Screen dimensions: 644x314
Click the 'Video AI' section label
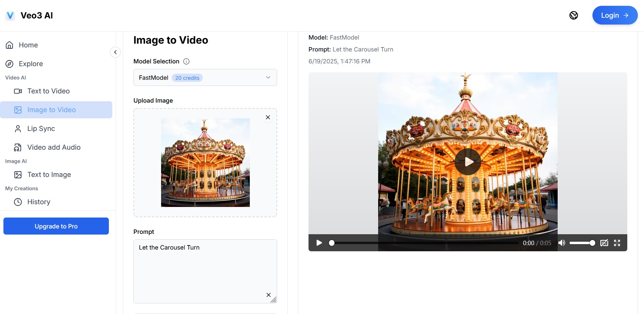tap(16, 78)
